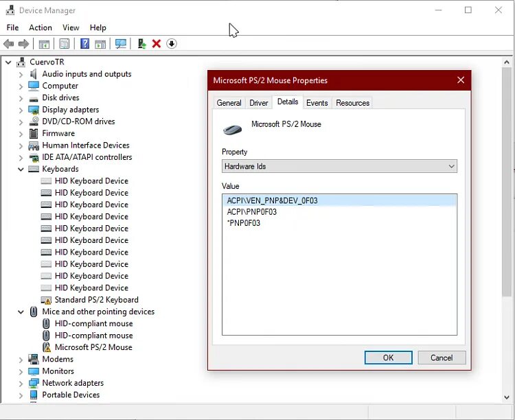Expand the Display adapters node
This screenshot has height=420, width=515.
coord(21,110)
